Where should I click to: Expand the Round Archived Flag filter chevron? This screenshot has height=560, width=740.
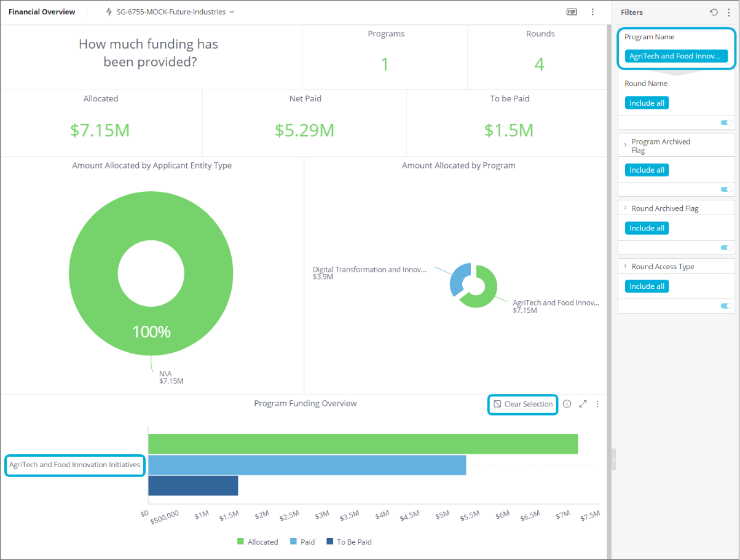625,208
